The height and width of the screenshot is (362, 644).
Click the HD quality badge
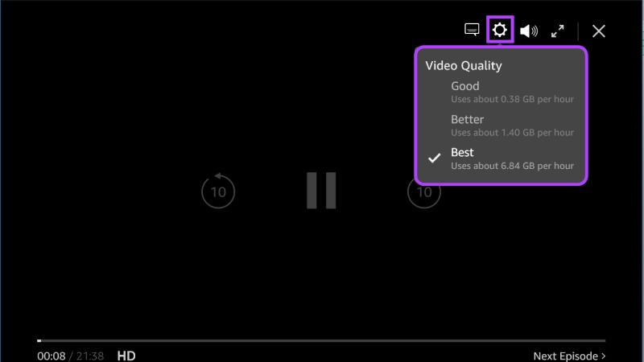126,356
